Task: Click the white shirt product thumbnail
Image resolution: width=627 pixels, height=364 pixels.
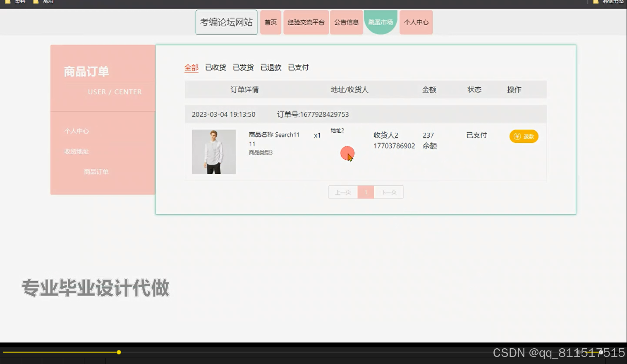Action: click(213, 152)
